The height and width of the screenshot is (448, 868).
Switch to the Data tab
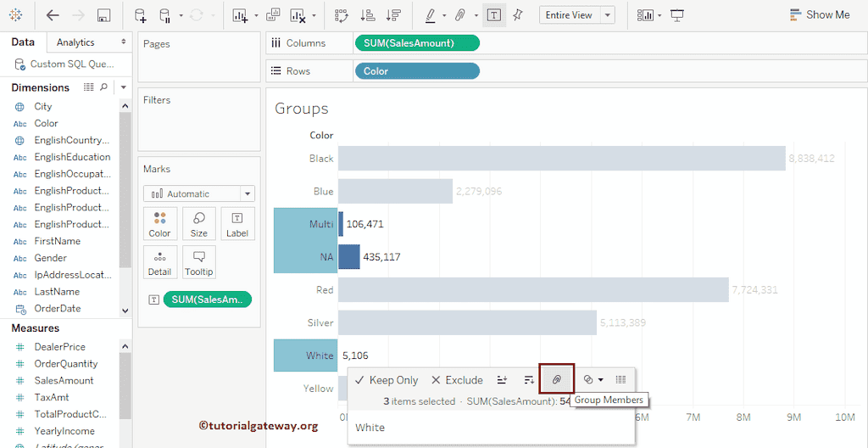23,42
